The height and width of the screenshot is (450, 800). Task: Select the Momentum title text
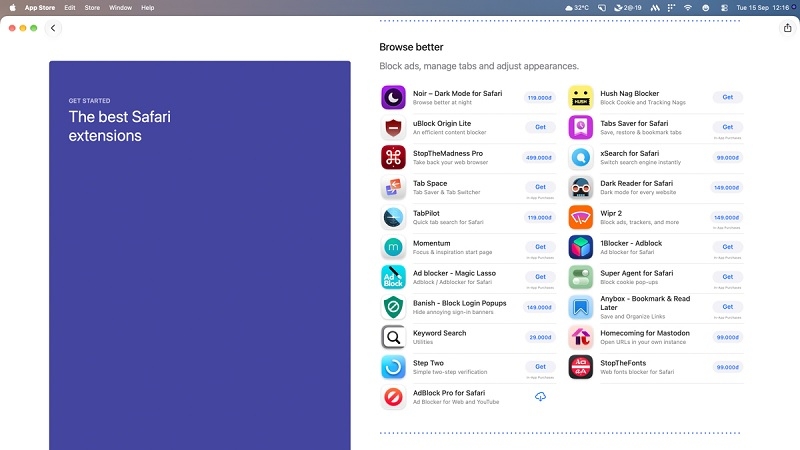click(x=432, y=243)
